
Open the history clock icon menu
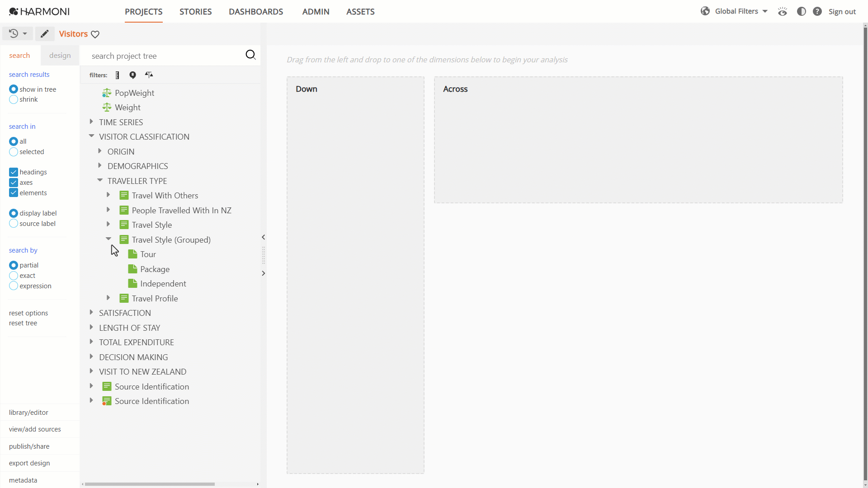(18, 33)
